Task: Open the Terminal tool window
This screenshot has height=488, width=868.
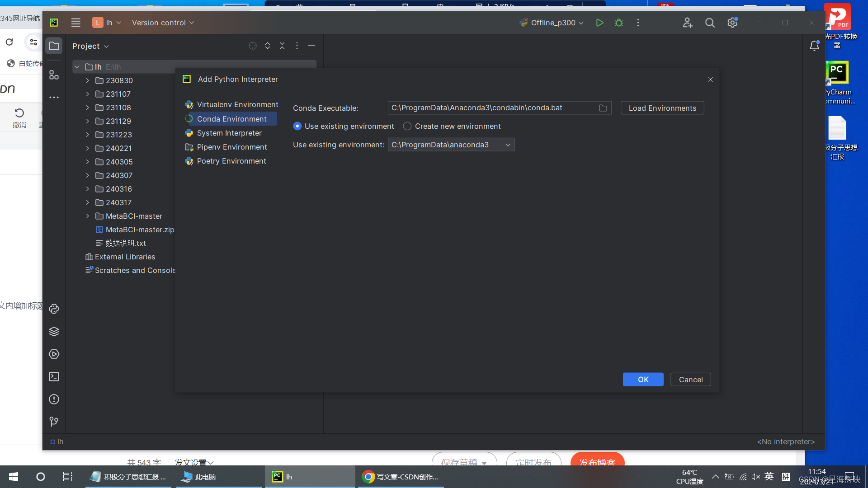Action: pos(54,377)
